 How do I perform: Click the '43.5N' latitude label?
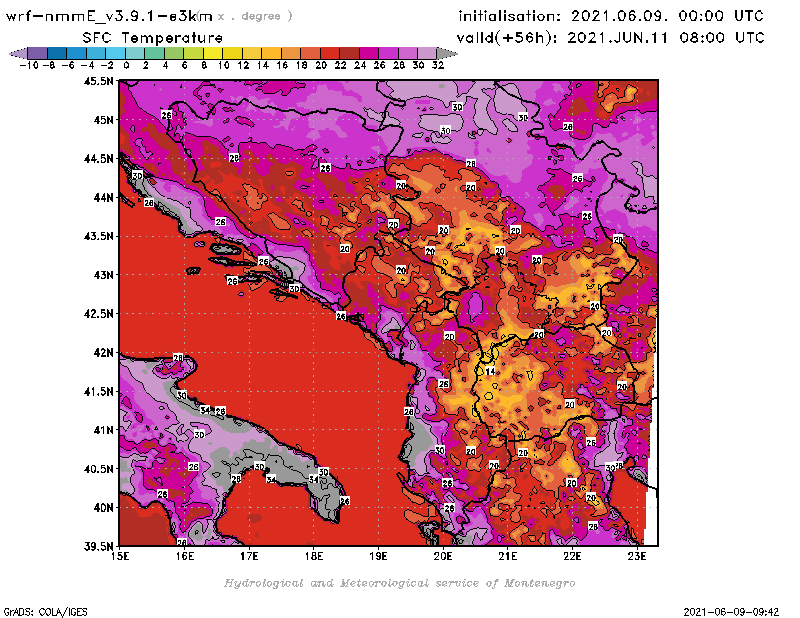pyautogui.click(x=98, y=236)
